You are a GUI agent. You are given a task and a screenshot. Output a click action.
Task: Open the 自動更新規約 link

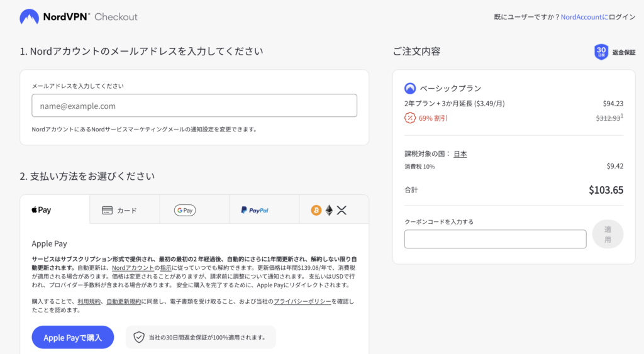(x=124, y=301)
